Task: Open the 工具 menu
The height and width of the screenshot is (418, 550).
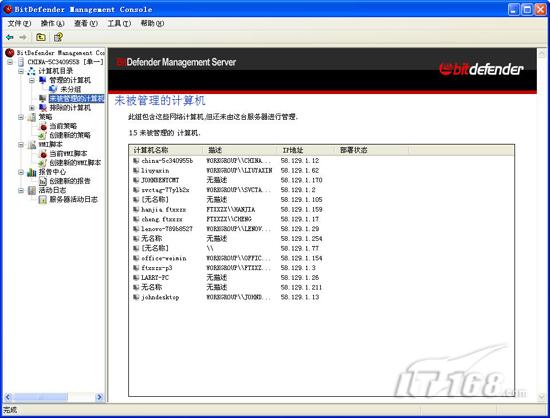Action: coord(119,23)
